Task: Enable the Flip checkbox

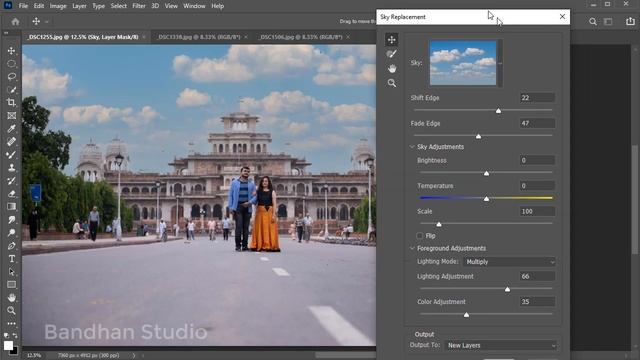Action: (420, 236)
